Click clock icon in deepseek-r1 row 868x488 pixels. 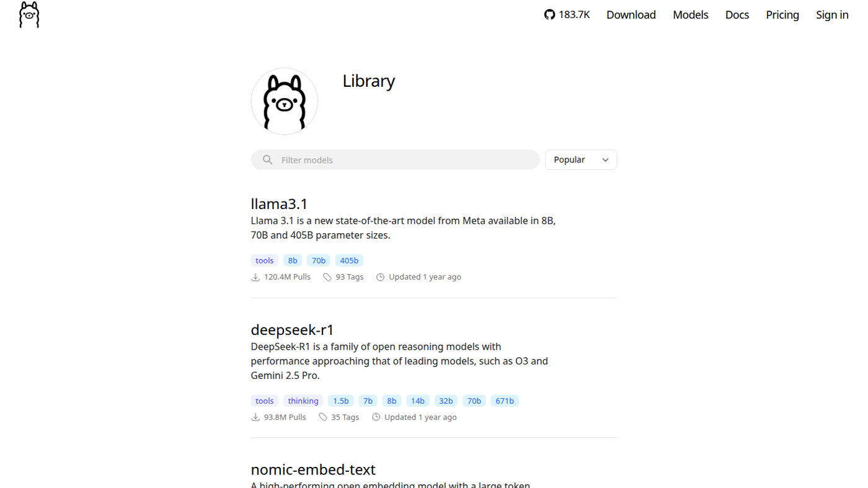pos(376,417)
